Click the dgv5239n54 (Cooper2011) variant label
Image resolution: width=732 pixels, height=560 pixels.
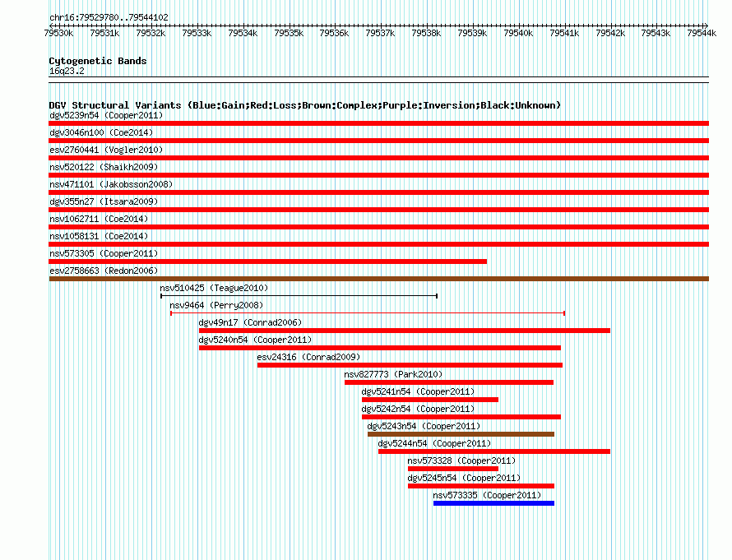tap(106, 115)
